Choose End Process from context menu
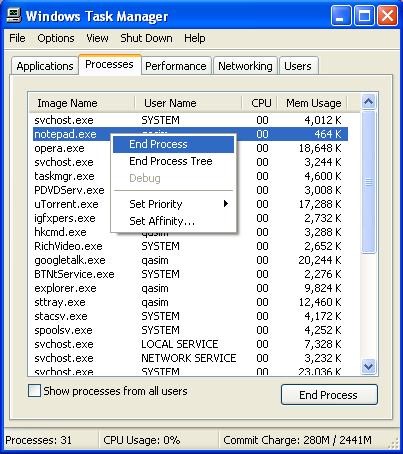 click(173, 144)
